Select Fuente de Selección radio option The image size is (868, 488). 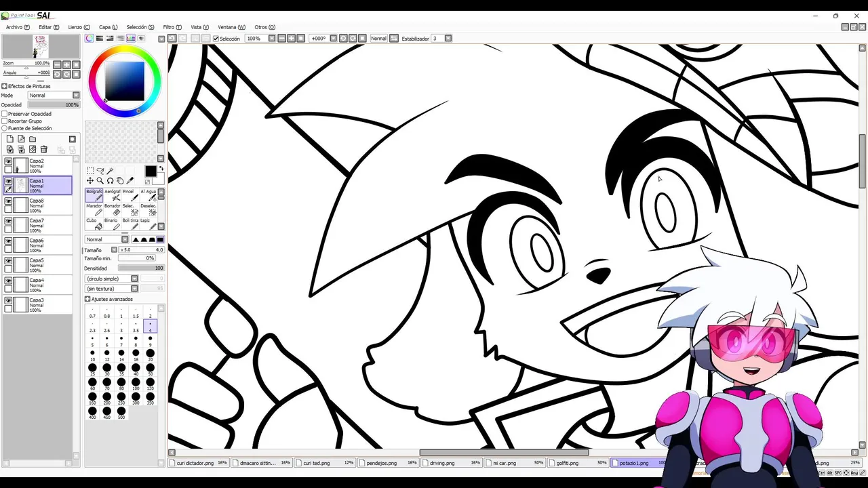tap(4, 128)
